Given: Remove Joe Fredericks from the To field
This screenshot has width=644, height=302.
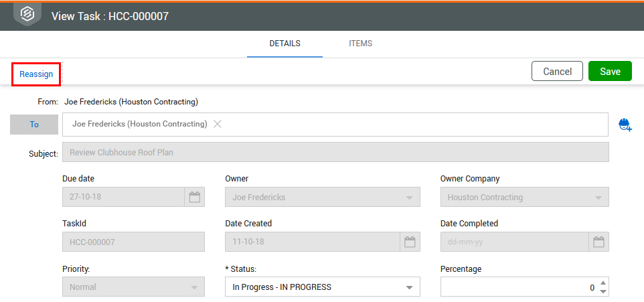Looking at the screenshot, I should (218, 124).
